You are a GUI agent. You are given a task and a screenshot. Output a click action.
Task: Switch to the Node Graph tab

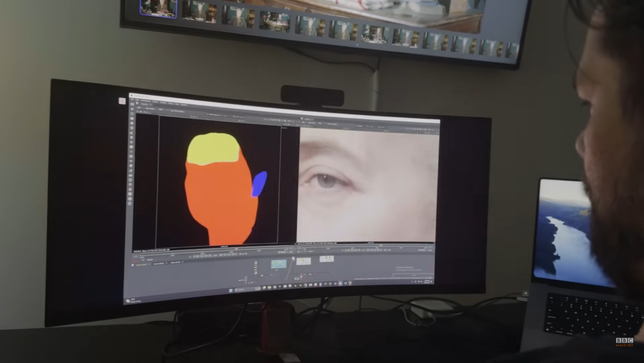tap(141, 263)
